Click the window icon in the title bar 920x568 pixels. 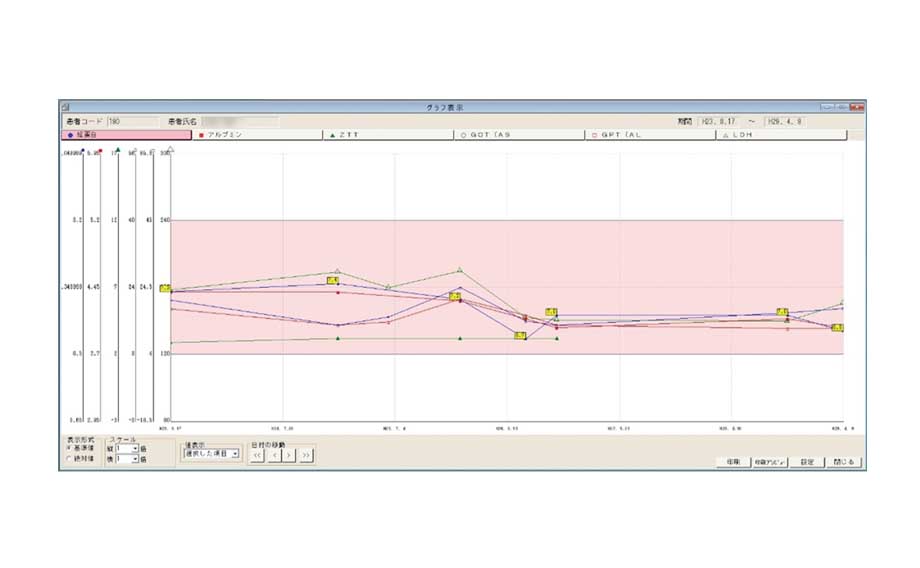(66, 106)
